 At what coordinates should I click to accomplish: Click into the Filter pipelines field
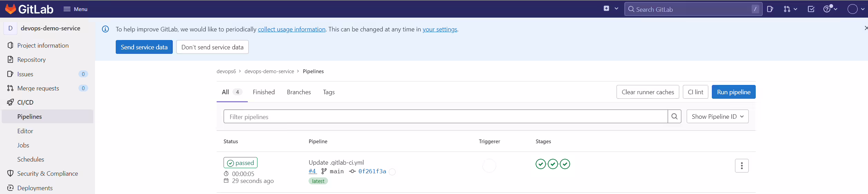[445, 117]
